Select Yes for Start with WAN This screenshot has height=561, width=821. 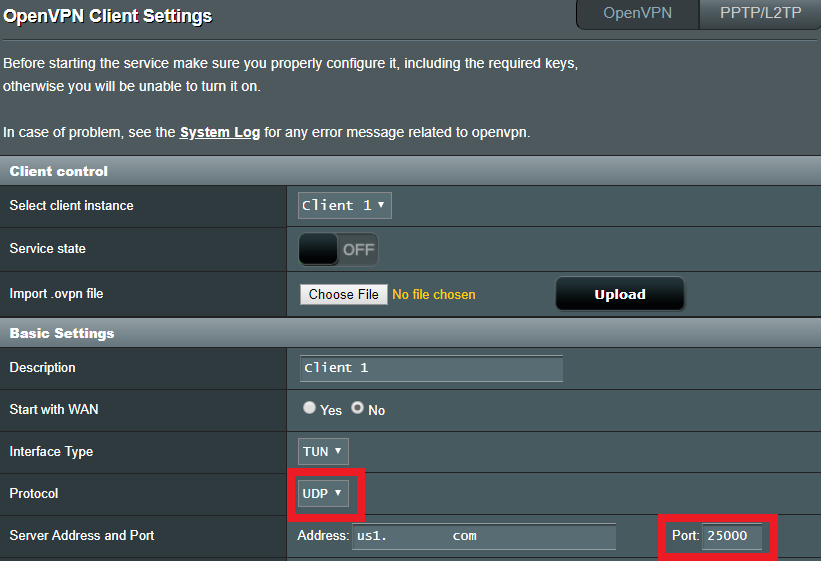[x=309, y=408]
